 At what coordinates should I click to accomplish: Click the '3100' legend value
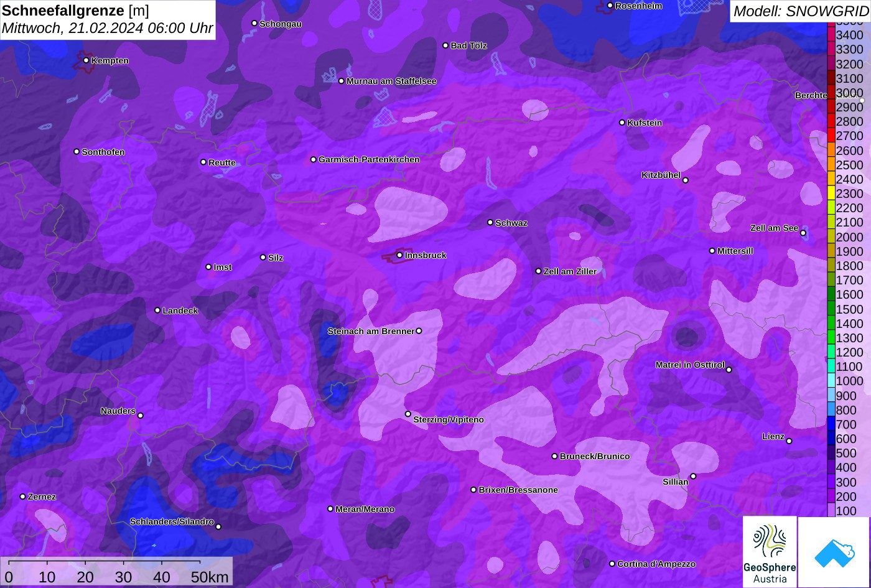[x=849, y=78]
